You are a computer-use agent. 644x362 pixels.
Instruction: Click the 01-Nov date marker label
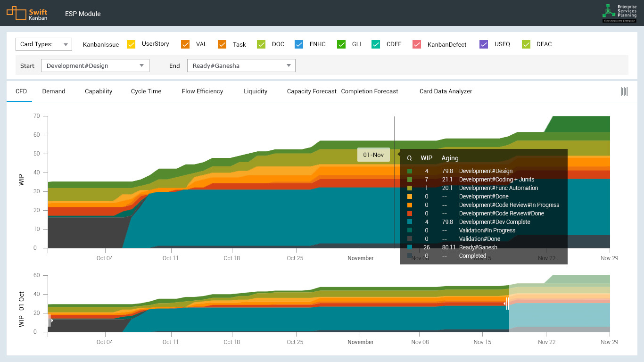[373, 155]
